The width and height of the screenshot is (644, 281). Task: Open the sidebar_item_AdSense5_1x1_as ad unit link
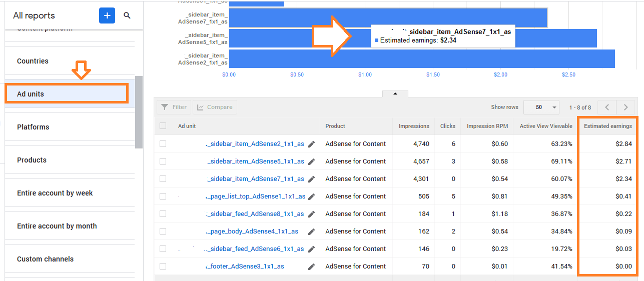click(255, 161)
